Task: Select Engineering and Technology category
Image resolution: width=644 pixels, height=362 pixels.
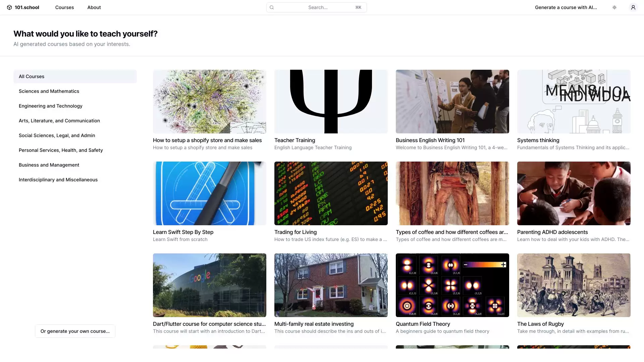Action: pyautogui.click(x=50, y=106)
